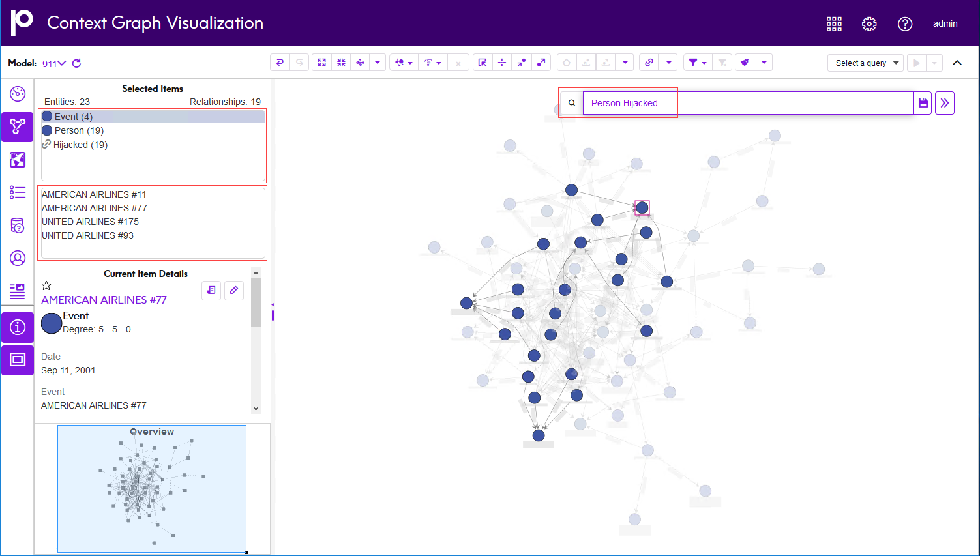Click the details panel scrollbar up arrow
The height and width of the screenshot is (556, 980).
pos(256,273)
